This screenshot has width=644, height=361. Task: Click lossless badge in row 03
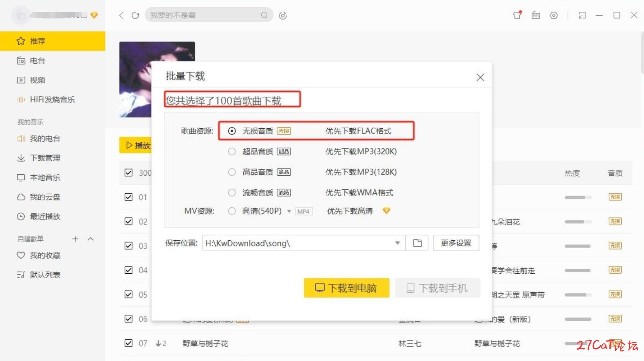(615, 246)
